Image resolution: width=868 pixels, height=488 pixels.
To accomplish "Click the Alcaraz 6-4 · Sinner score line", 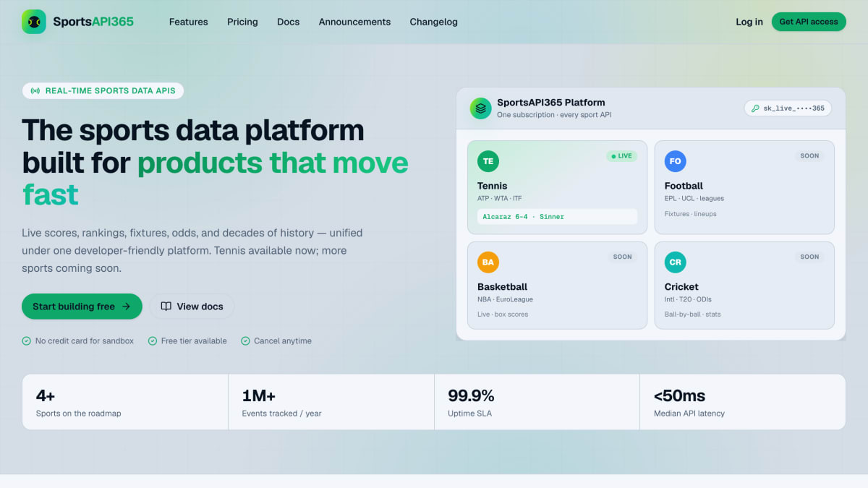I will click(x=558, y=217).
